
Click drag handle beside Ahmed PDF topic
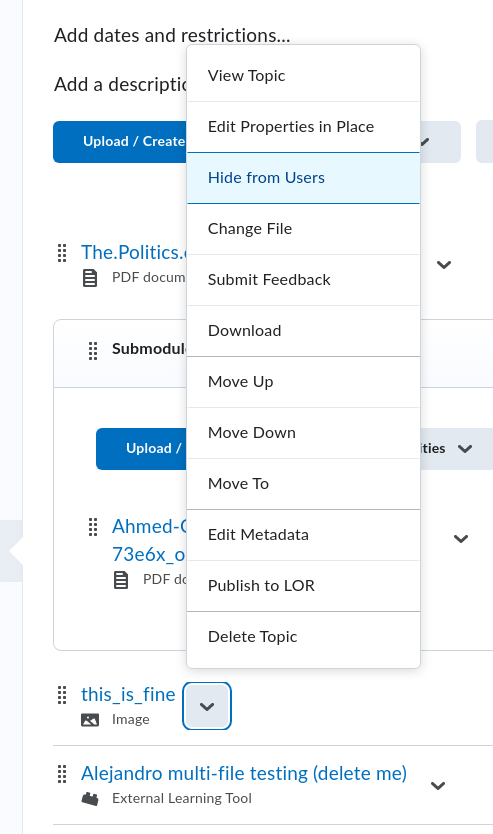pos(93,527)
